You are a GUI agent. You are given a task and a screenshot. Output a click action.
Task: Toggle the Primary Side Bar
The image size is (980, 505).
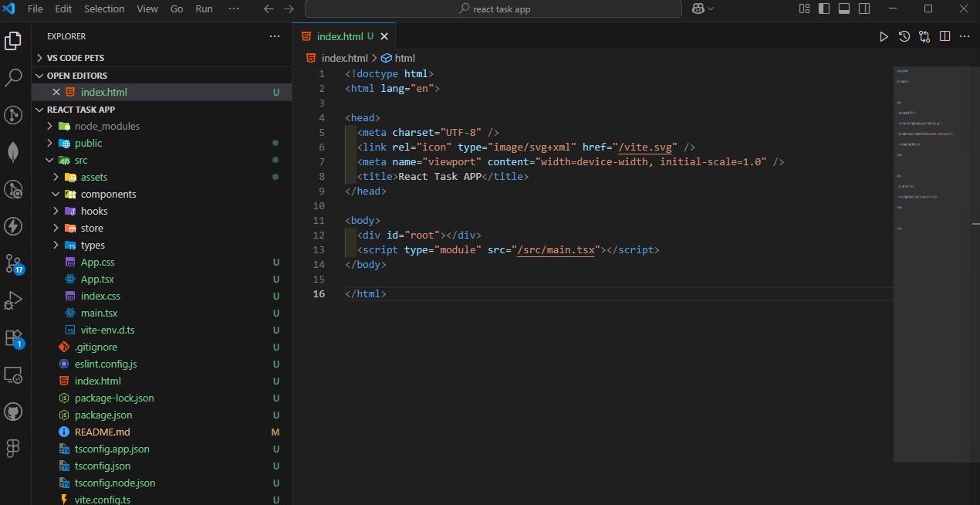[824, 9]
